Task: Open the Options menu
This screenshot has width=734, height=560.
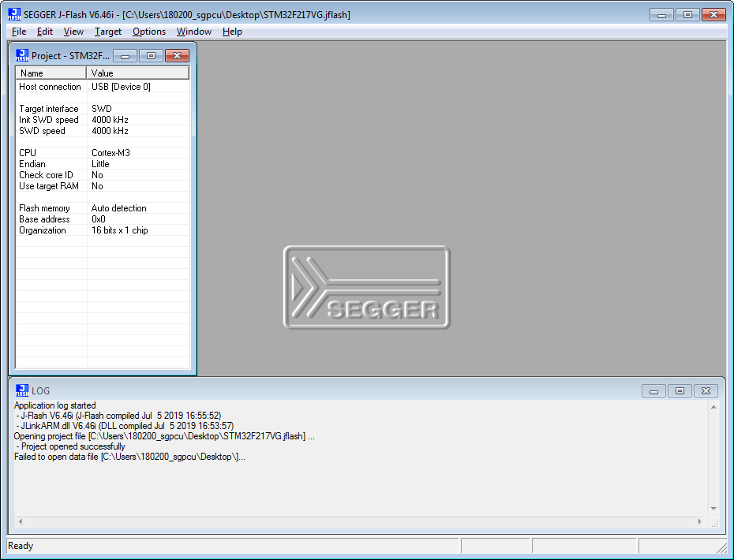Action: click(149, 32)
